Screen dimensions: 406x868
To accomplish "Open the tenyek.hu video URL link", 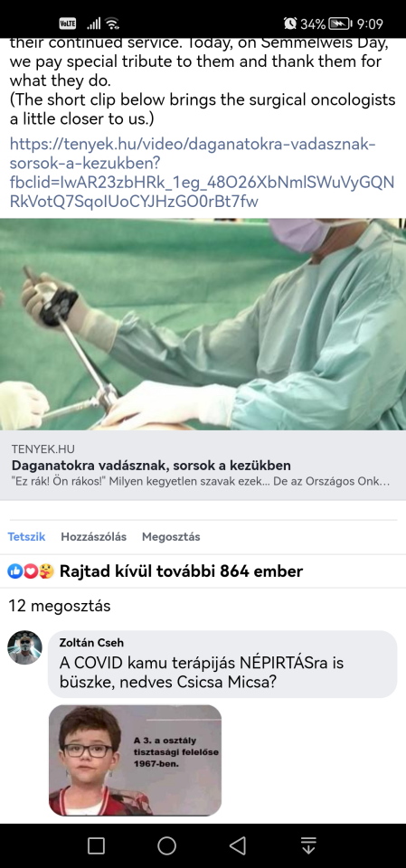I will [x=203, y=173].
